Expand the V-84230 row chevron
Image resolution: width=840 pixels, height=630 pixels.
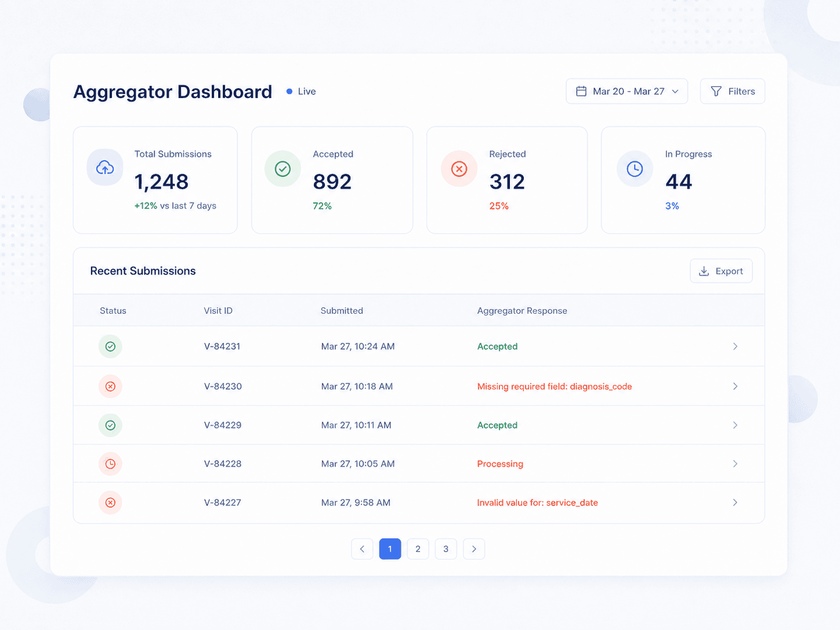[x=735, y=386]
